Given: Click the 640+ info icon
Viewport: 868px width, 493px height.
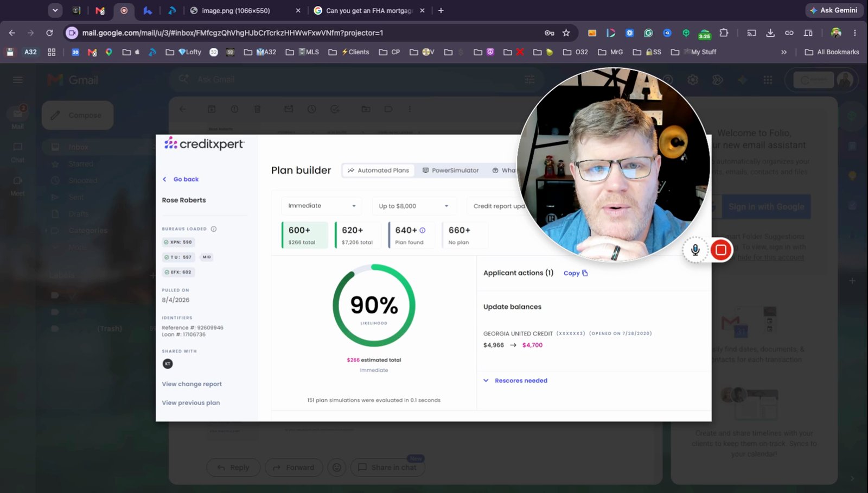Looking at the screenshot, I should click(x=423, y=230).
